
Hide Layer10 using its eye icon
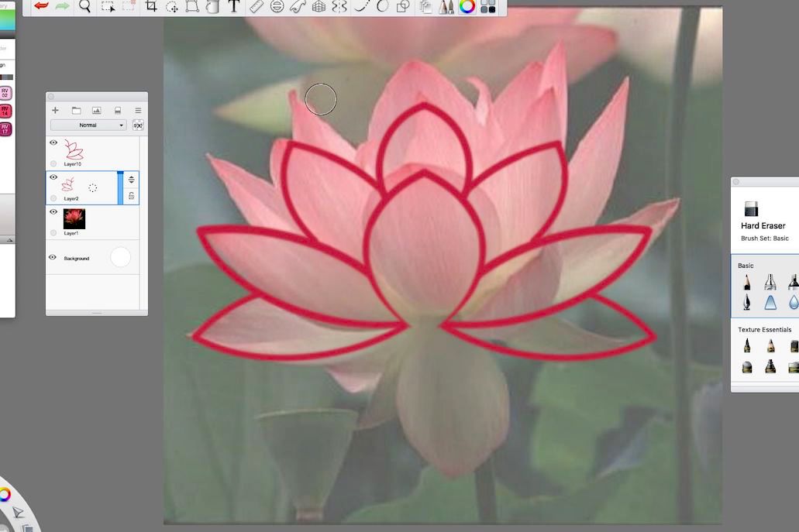(53, 142)
